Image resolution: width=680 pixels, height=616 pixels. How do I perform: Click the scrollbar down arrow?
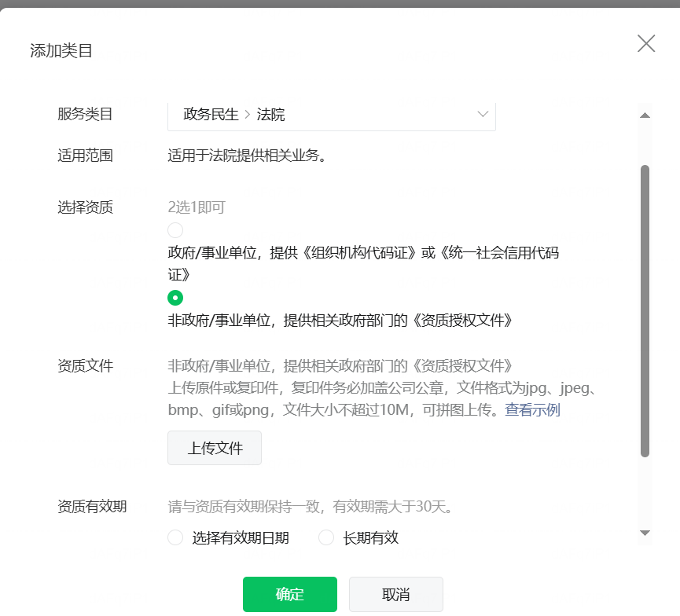pos(645,533)
